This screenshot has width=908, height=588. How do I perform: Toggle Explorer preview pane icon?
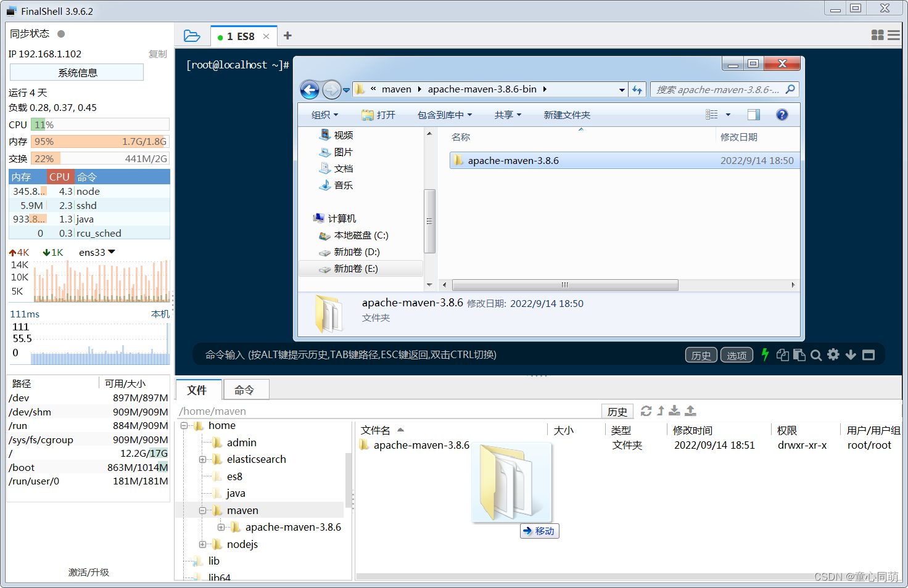754,115
